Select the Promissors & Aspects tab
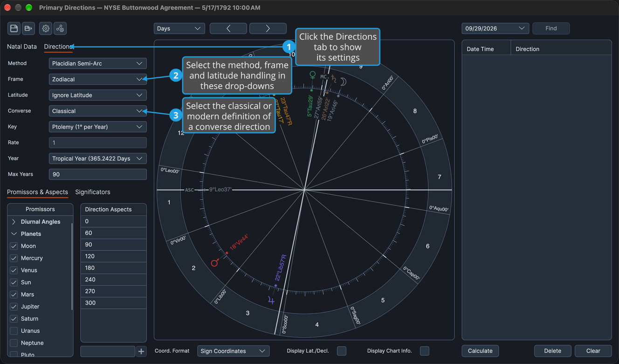The image size is (619, 364). point(37,192)
